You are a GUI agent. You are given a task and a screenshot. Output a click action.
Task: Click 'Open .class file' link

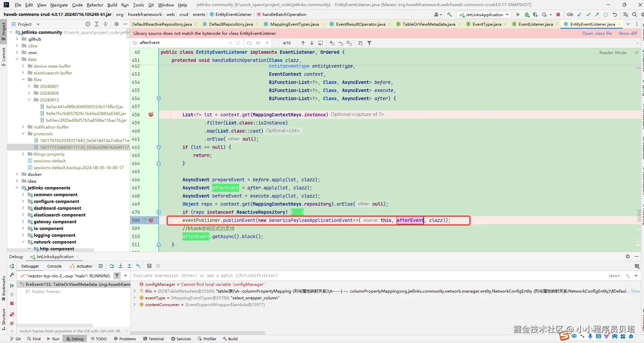point(597,33)
